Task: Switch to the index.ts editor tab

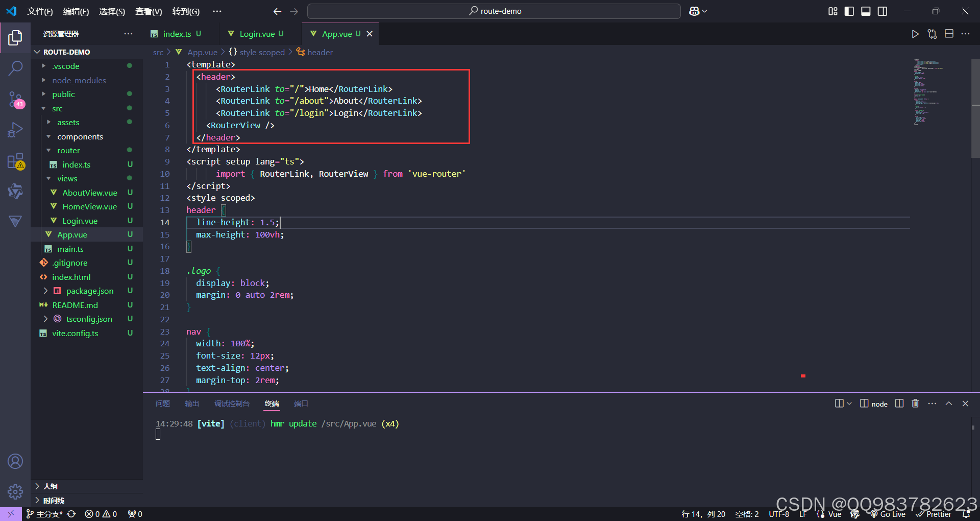Action: (176, 34)
